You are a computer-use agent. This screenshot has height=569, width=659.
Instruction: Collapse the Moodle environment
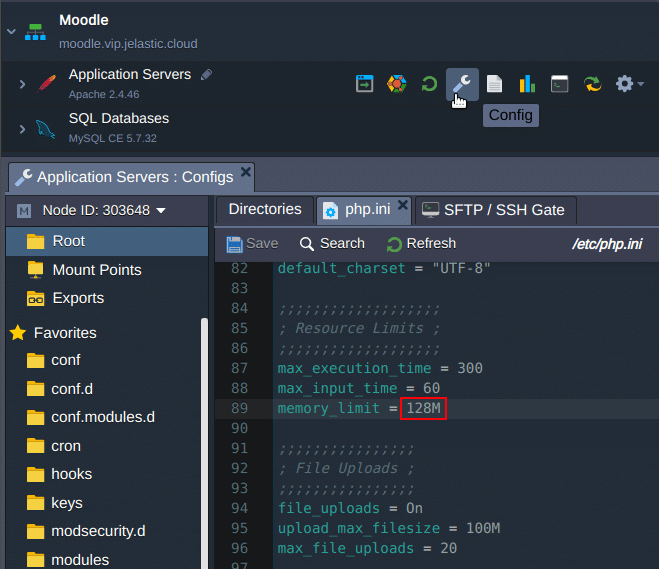(x=11, y=31)
